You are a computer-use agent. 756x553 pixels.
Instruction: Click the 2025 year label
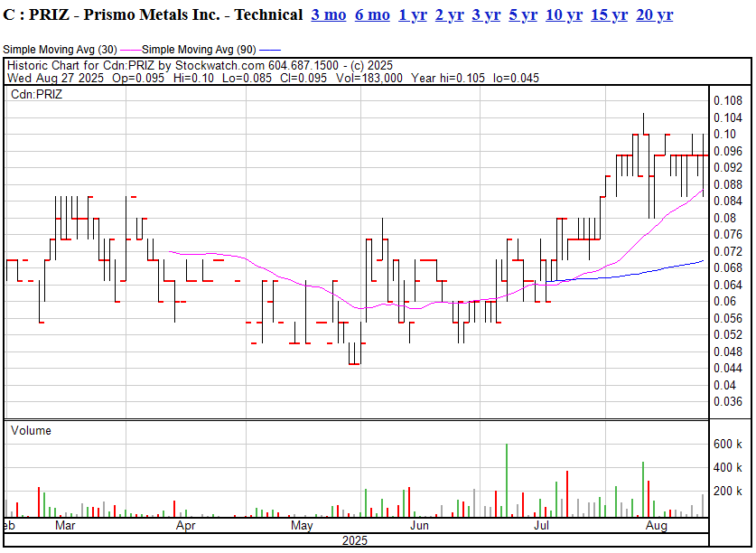click(x=355, y=540)
